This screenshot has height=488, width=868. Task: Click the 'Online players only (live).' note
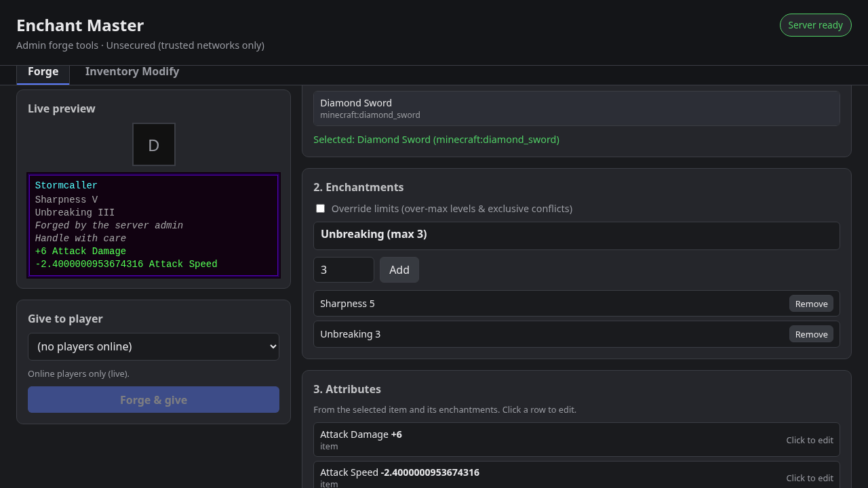[x=79, y=373]
